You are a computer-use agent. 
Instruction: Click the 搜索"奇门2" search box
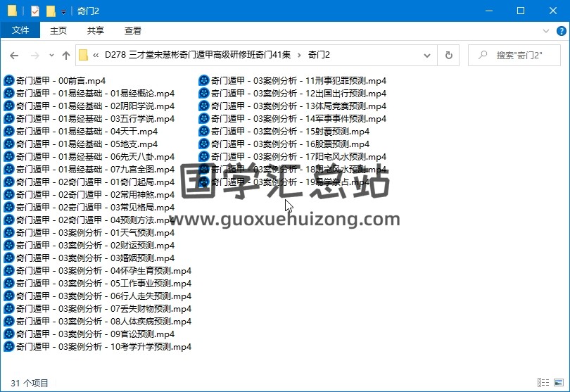coord(514,56)
